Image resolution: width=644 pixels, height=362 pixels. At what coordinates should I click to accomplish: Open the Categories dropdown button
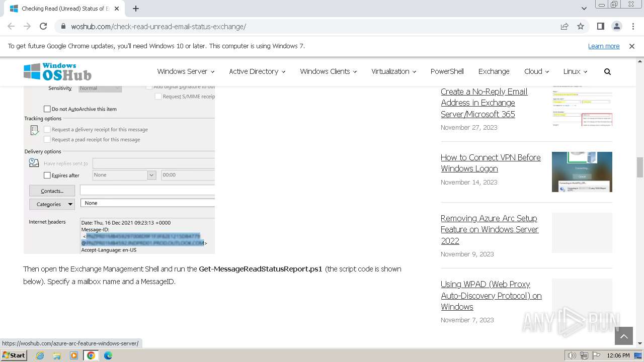point(52,204)
